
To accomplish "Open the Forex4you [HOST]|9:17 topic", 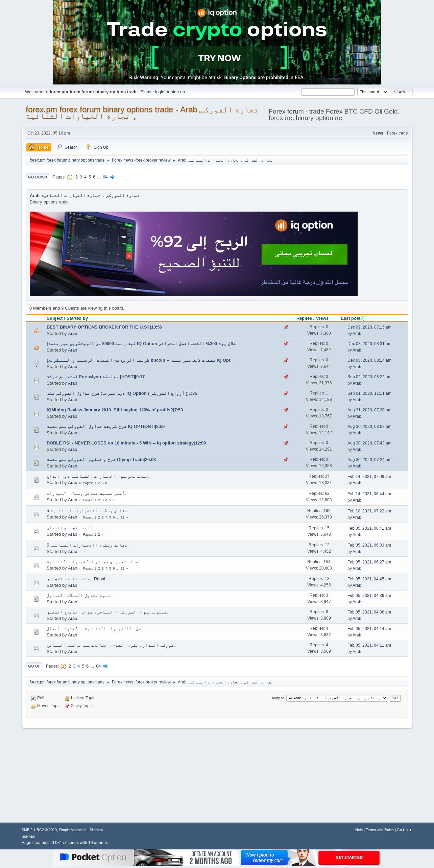I will 96,377.
